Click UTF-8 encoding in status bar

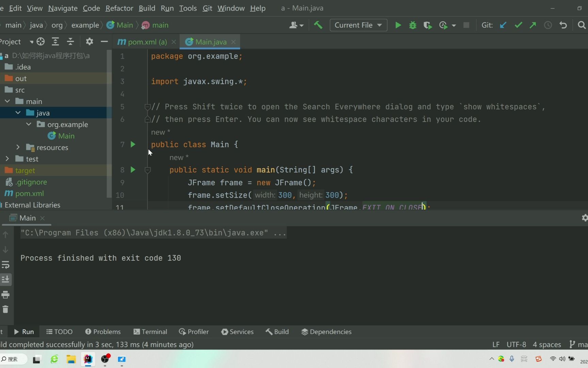coord(516,344)
